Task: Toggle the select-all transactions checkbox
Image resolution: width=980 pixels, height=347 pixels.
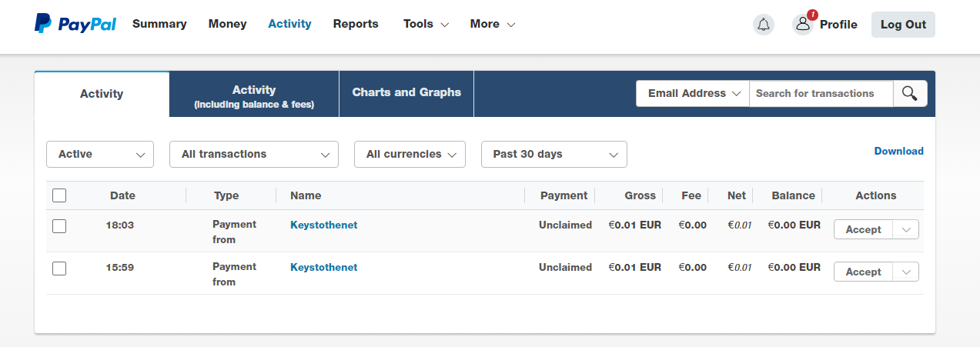Action: coord(59,195)
